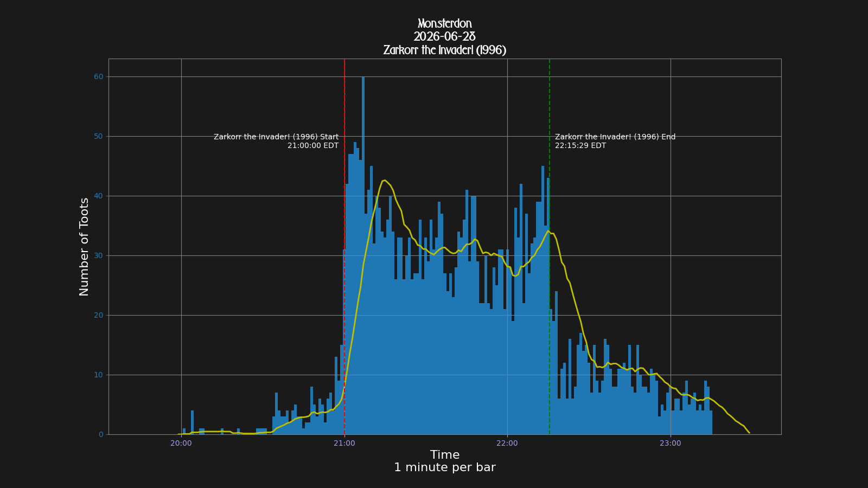Click the x-axis tick label '20:00'
Image resolution: width=868 pixels, height=488 pixels.
(181, 443)
